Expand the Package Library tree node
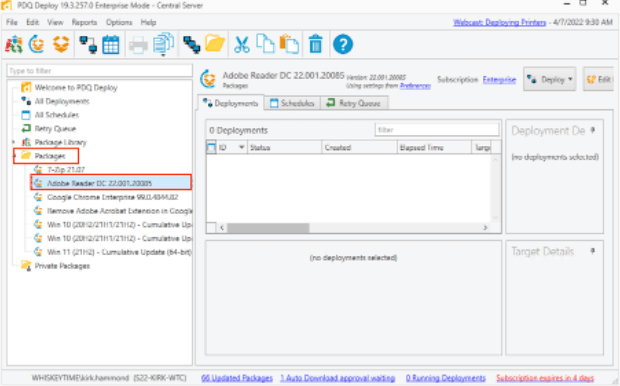This screenshot has width=620, height=386. click(x=13, y=142)
